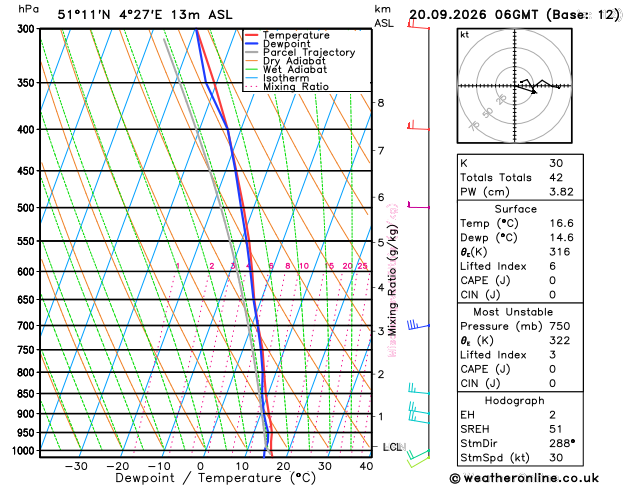This screenshot has width=629, height=486.
Task: Click the yellow-green surface wind barb
Action: (419, 462)
